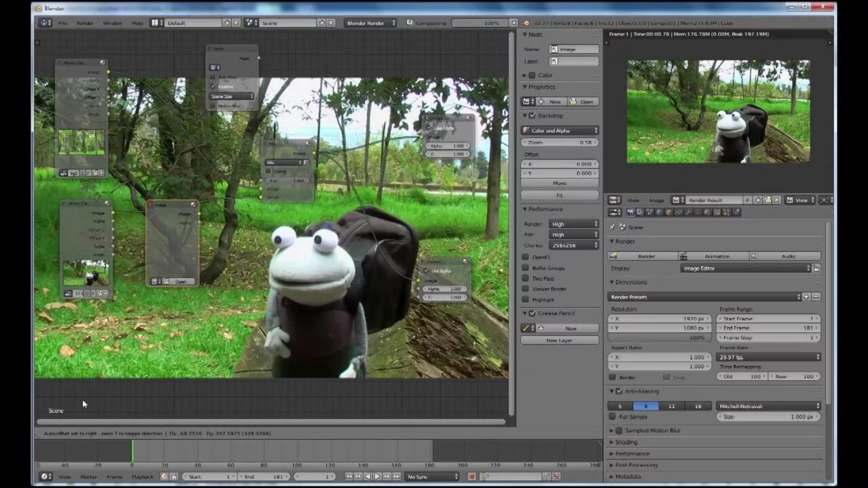Jump to the first frame in timeline
This screenshot has height=488, width=868.
click(x=349, y=476)
